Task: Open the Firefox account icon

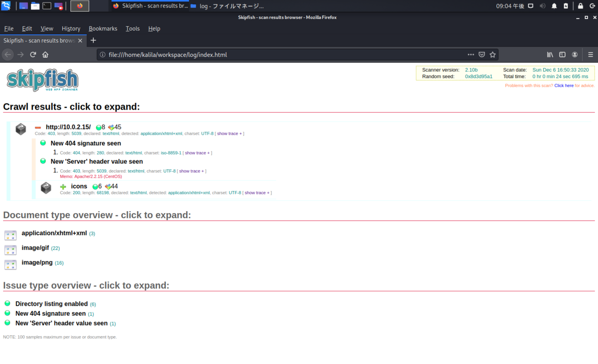Action: tap(575, 54)
